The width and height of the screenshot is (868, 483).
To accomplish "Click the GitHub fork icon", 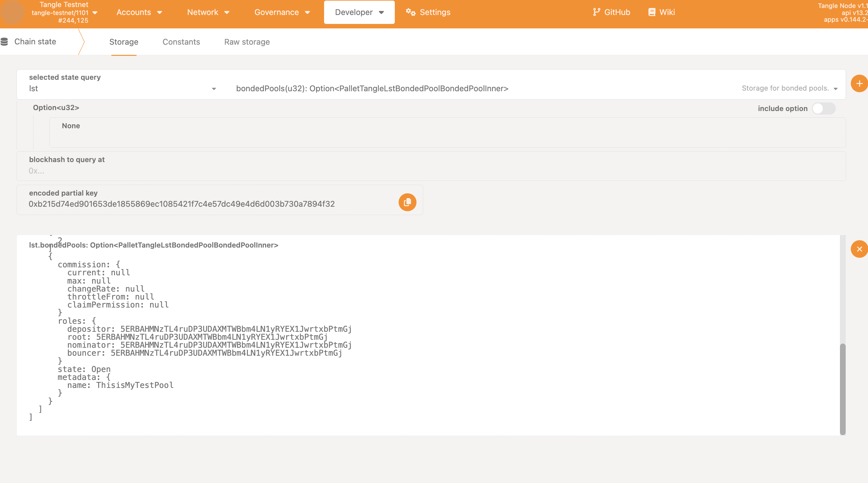I will pos(596,12).
